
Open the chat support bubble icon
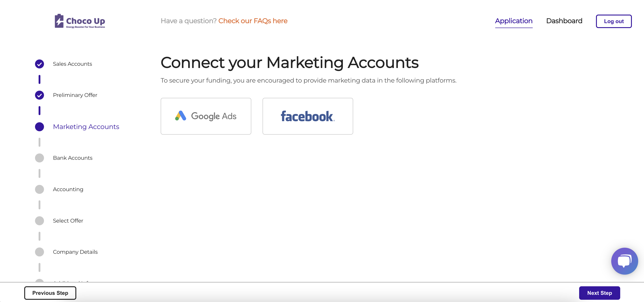(624, 261)
